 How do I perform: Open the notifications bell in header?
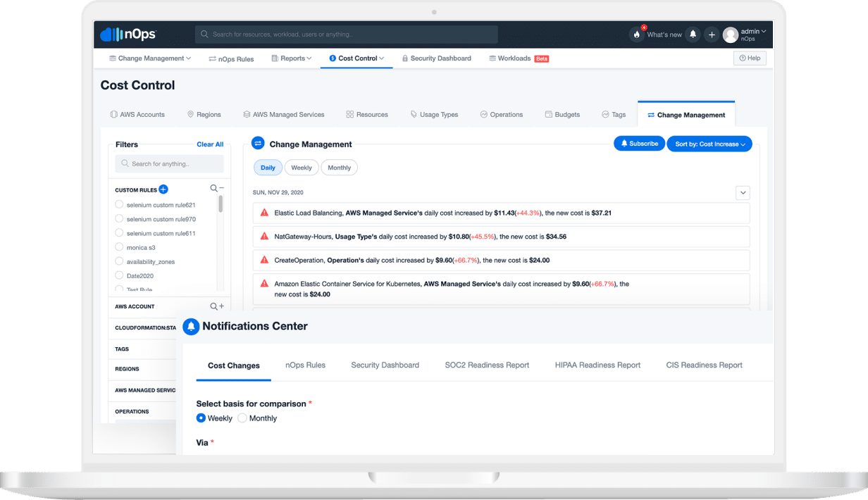click(693, 35)
